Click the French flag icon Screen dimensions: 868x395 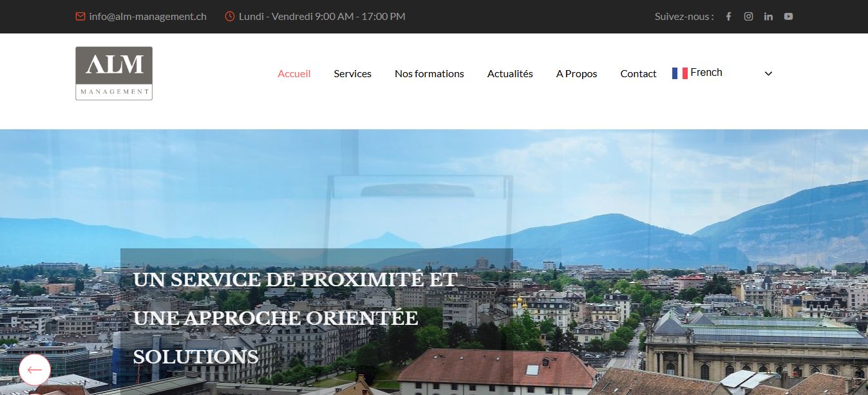pyautogui.click(x=679, y=73)
